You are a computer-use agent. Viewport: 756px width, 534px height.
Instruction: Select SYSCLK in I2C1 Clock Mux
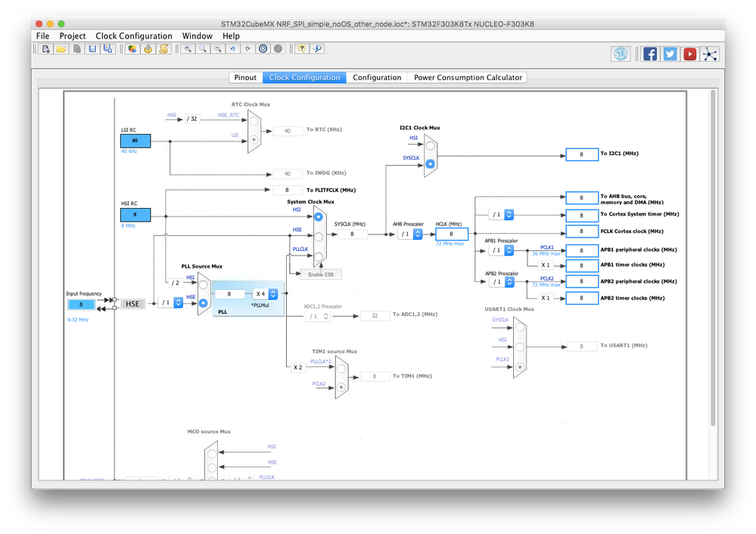point(430,164)
